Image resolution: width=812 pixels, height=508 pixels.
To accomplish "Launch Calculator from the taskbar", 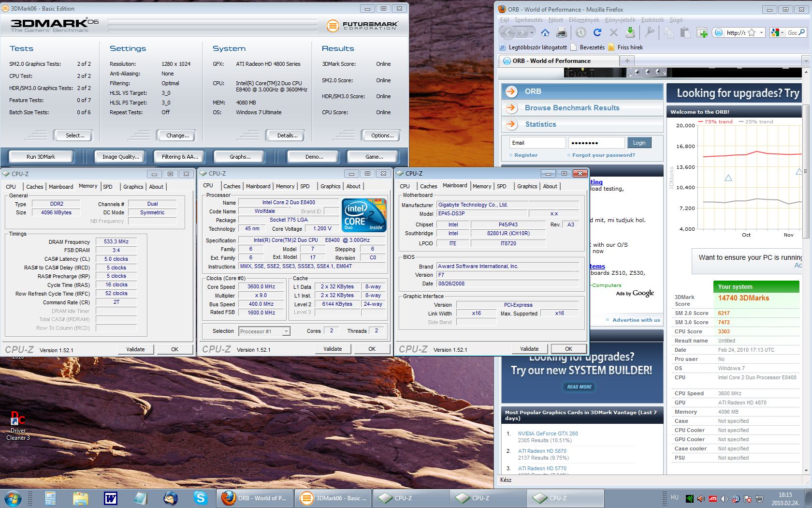I will pos(50,498).
